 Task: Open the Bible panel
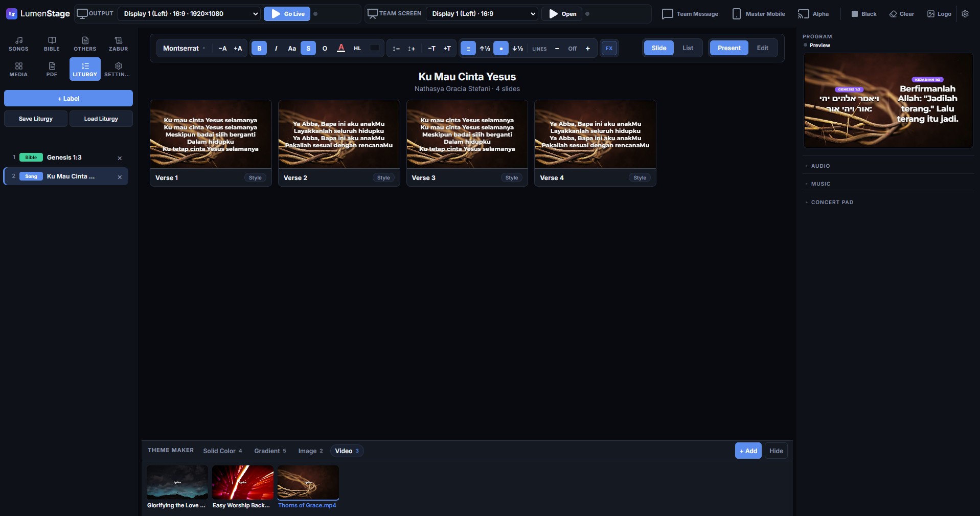click(x=52, y=44)
